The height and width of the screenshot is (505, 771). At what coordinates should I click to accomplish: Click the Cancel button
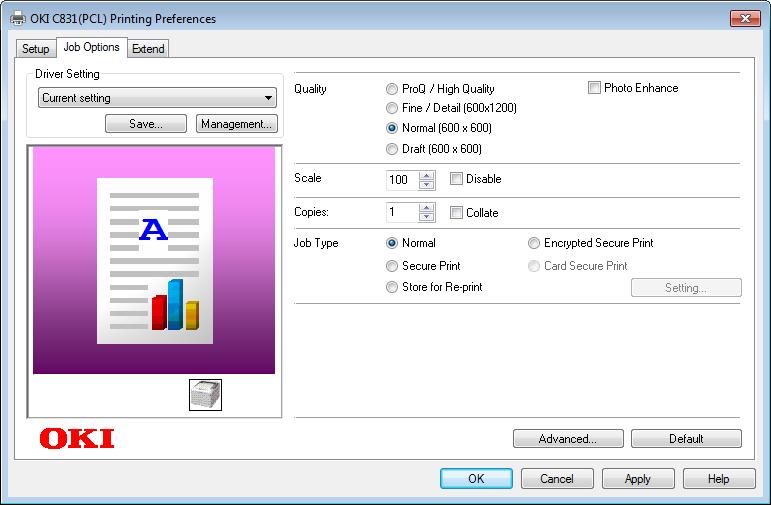pos(557,478)
